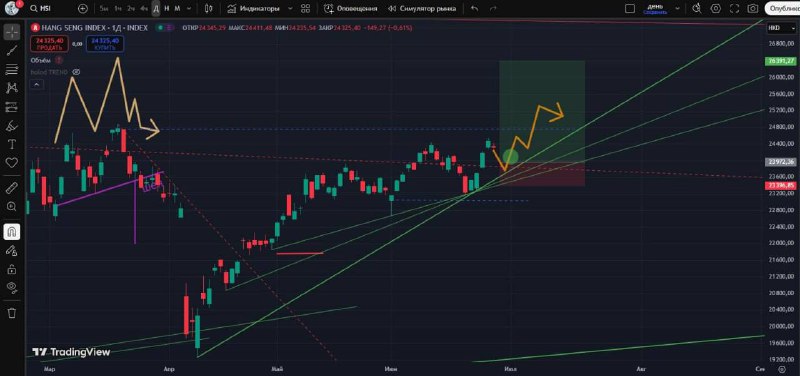The height and width of the screenshot is (376, 800).
Task: Toggle hide all drawings eye
Action: pyautogui.click(x=11, y=287)
